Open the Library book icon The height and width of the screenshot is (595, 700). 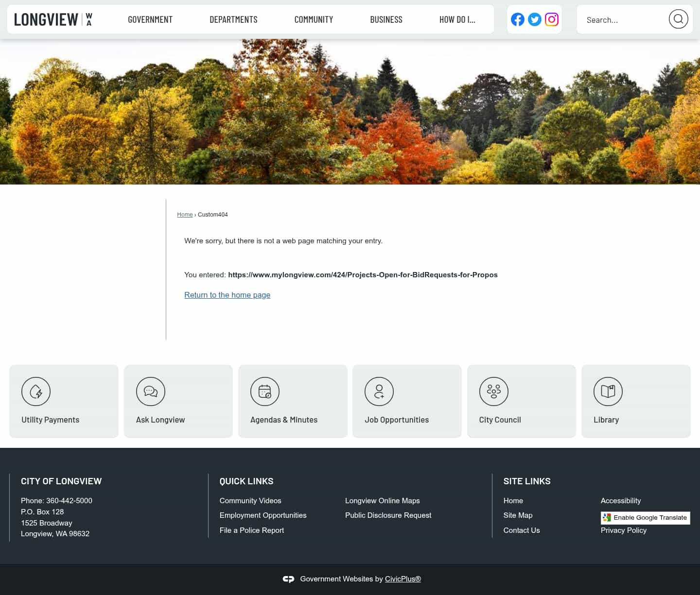point(608,391)
